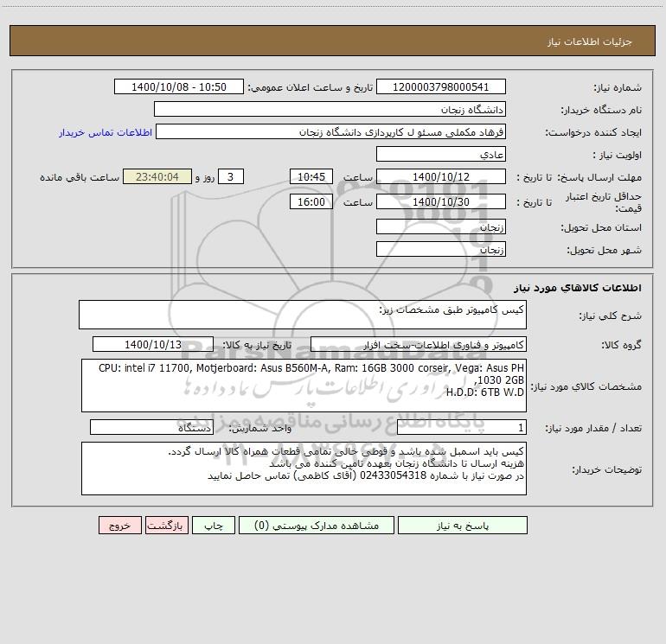The image size is (666, 644).
Task: Click the text روز و
Action: click(x=205, y=177)
